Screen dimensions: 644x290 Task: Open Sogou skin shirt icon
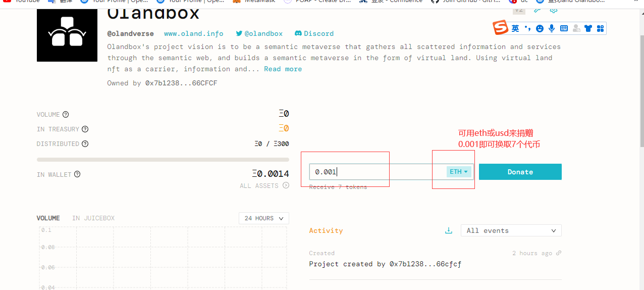(x=588, y=29)
